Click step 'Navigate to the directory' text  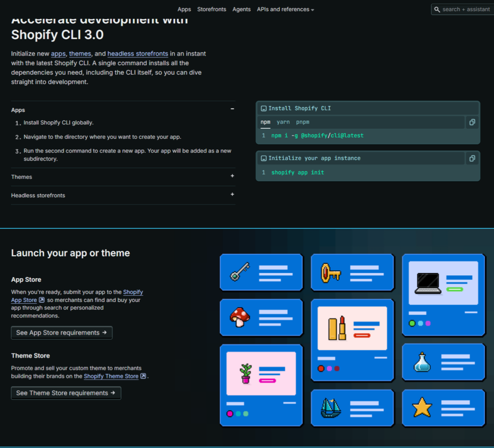point(102,137)
